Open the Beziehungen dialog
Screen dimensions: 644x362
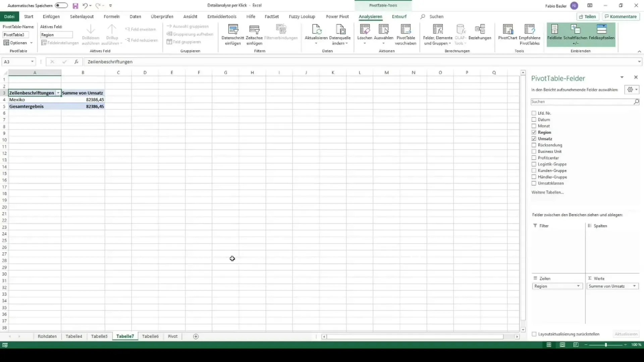(480, 33)
